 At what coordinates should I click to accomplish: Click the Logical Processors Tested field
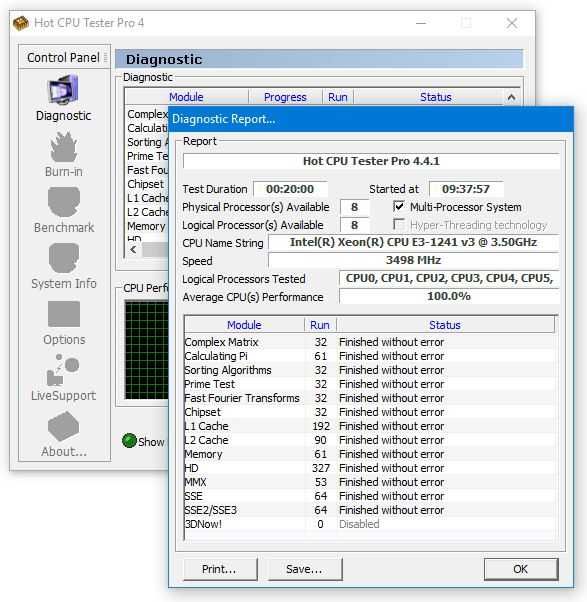coord(449,278)
